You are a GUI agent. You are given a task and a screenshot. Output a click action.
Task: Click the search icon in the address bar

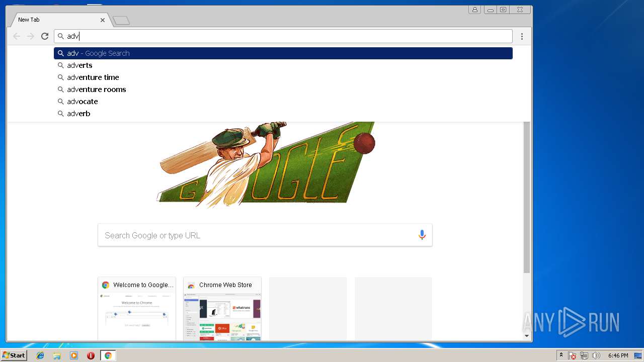pyautogui.click(x=60, y=36)
